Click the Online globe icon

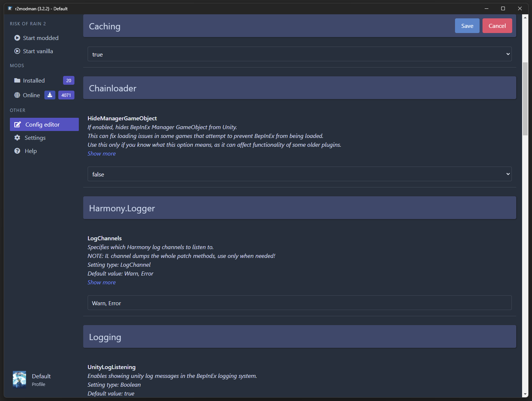(x=17, y=95)
